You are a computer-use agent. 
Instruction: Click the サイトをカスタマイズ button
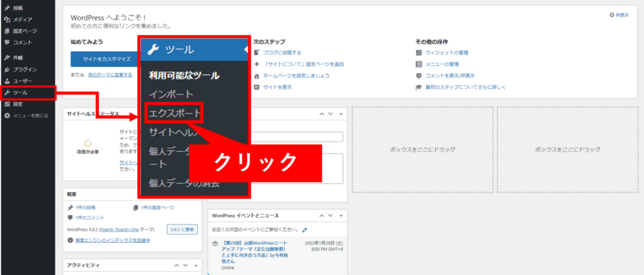tap(106, 59)
